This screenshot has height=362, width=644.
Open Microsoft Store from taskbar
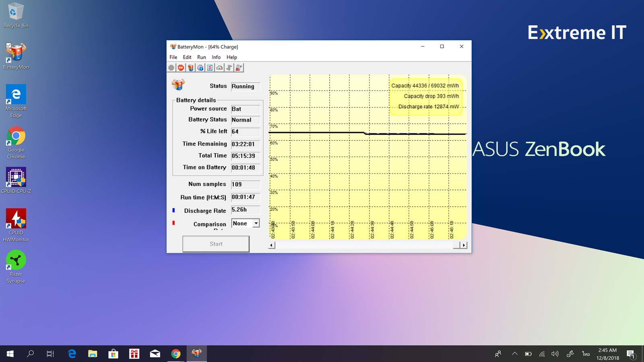click(x=114, y=354)
